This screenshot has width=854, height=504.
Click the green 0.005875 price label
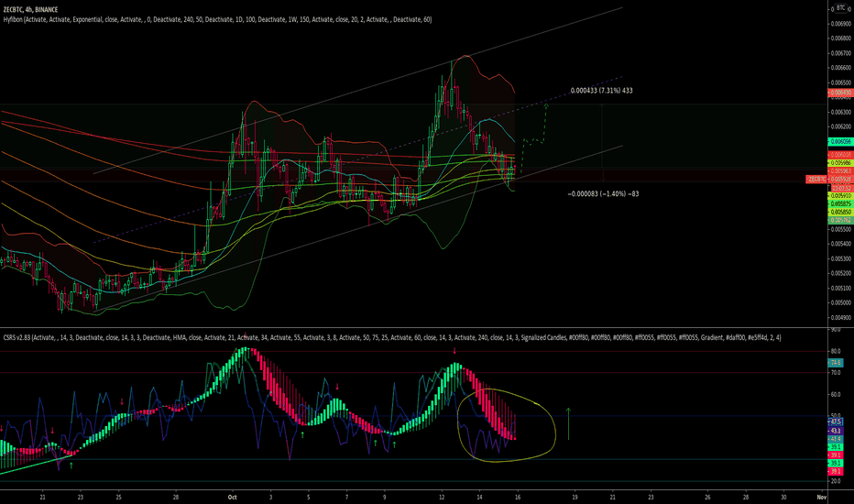tap(840, 203)
